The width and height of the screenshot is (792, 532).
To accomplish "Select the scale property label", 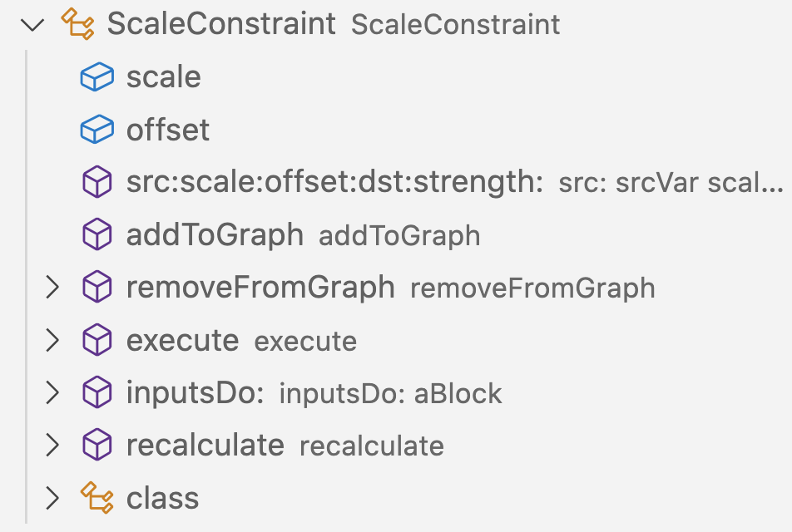I will [x=164, y=77].
